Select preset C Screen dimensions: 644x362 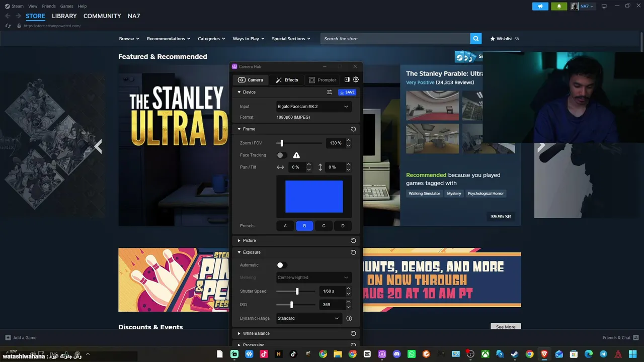point(324,226)
